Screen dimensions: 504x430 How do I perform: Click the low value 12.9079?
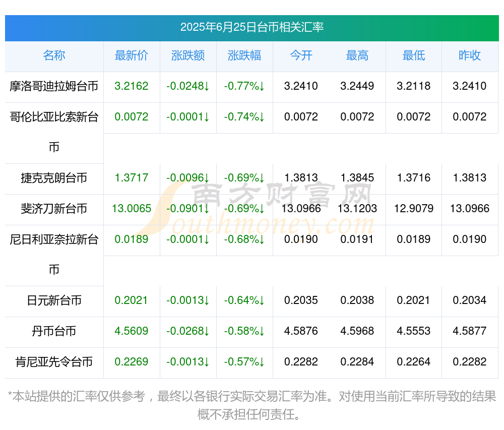pos(414,209)
